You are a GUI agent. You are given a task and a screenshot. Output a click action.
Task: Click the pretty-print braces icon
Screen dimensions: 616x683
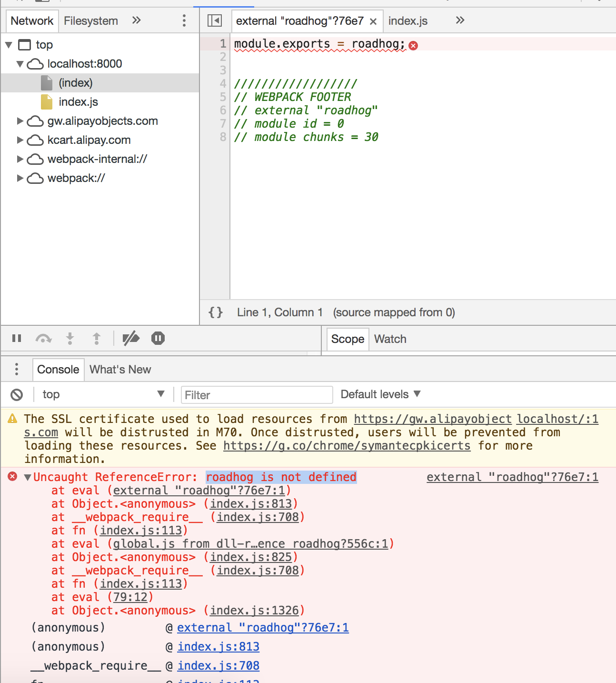tap(216, 312)
